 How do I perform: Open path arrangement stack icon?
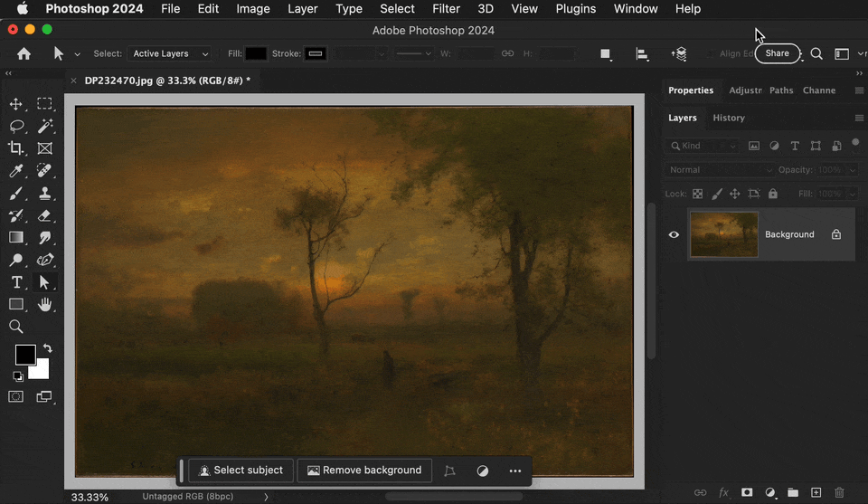pyautogui.click(x=679, y=53)
